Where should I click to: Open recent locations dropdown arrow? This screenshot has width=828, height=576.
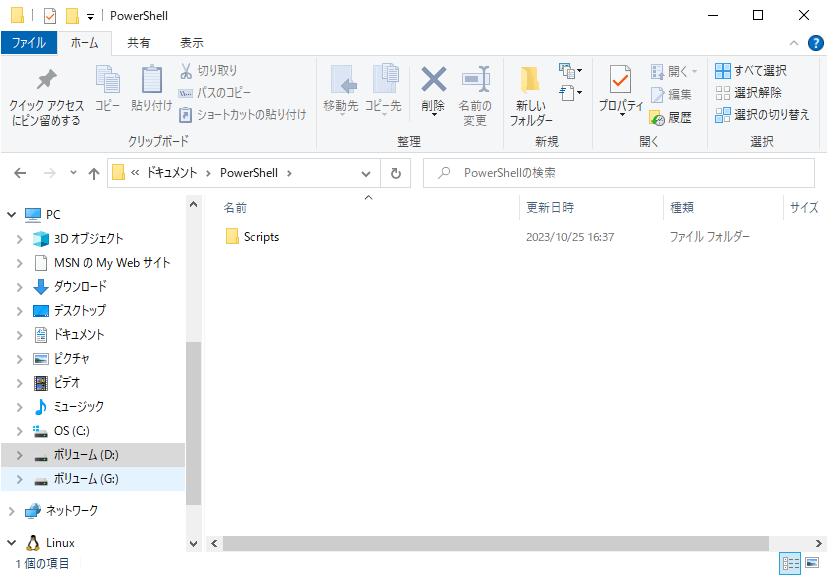(73, 173)
